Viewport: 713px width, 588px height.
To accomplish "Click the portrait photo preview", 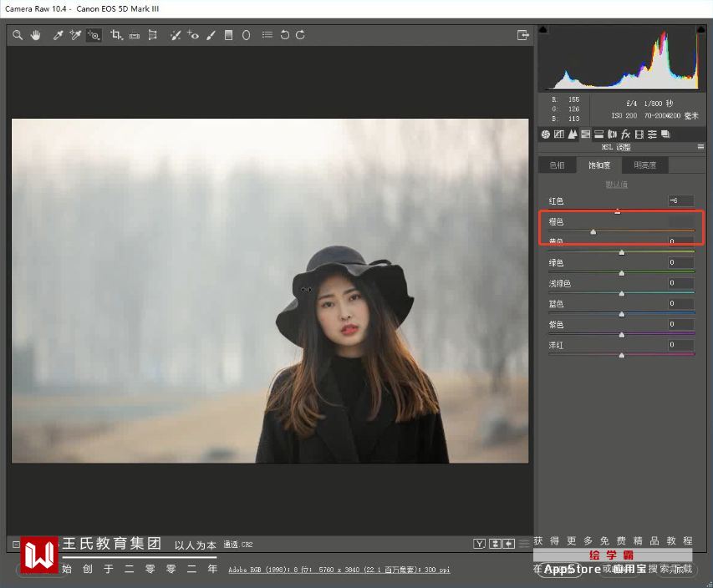I will (x=270, y=291).
